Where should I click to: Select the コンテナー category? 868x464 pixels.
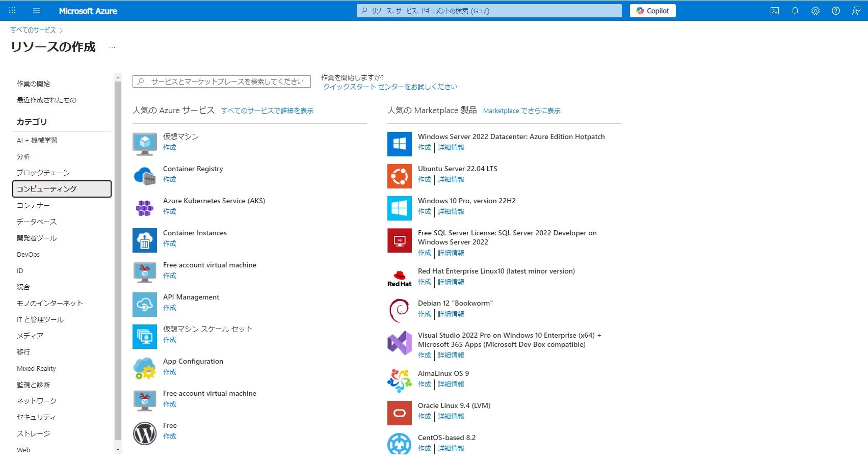point(62,205)
